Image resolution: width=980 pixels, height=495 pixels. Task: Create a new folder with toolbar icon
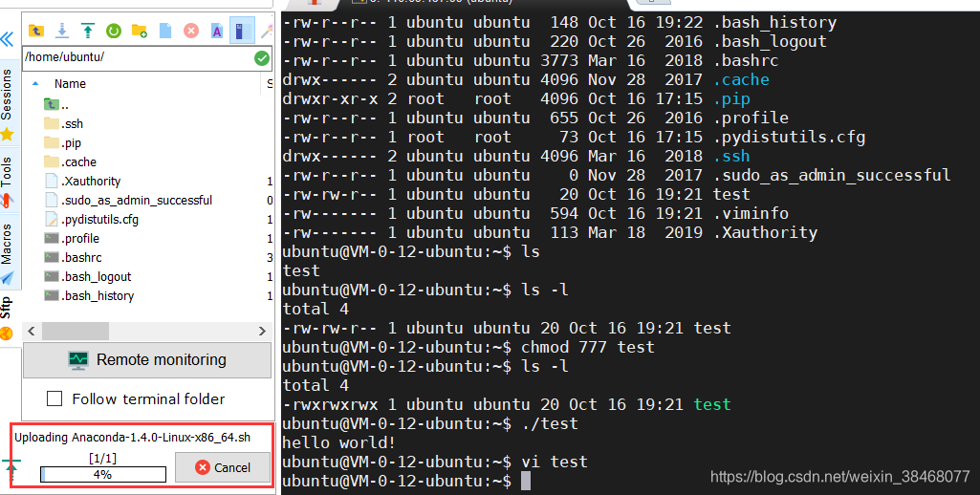pyautogui.click(x=140, y=30)
